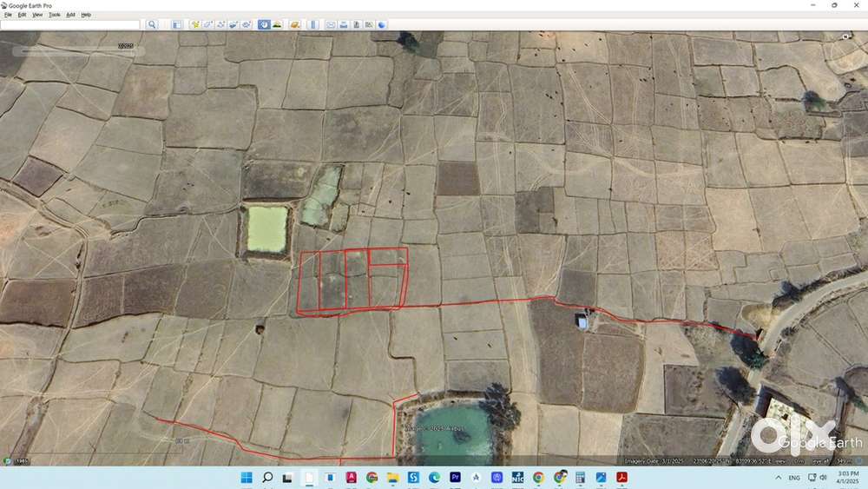Toggle the sidebar panel visibility
The width and height of the screenshot is (868, 489).
(x=176, y=25)
